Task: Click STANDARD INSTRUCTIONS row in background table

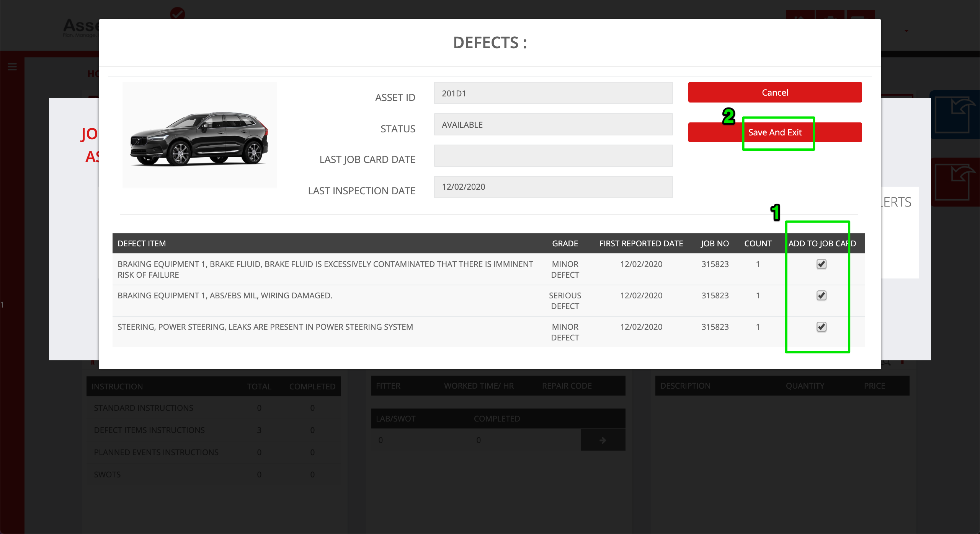Action: point(214,408)
